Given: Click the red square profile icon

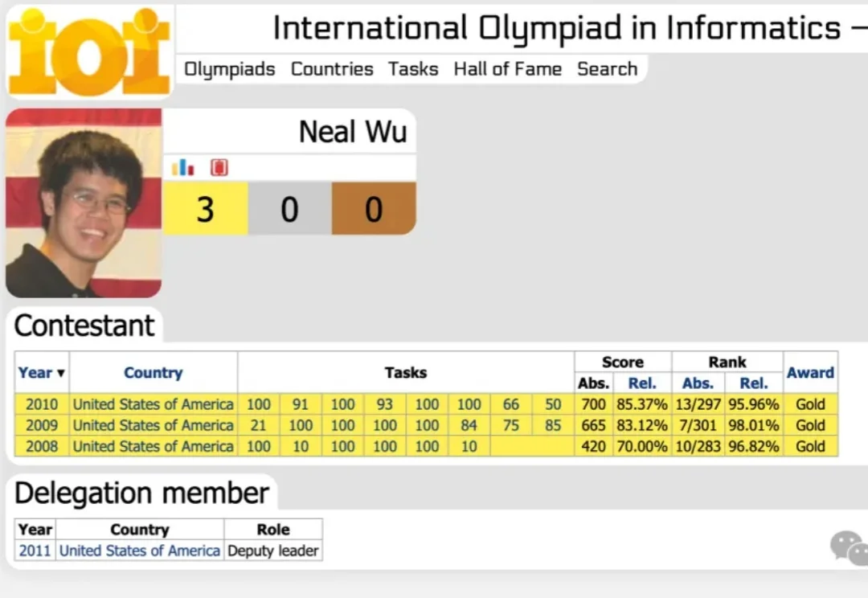Looking at the screenshot, I should [x=219, y=167].
